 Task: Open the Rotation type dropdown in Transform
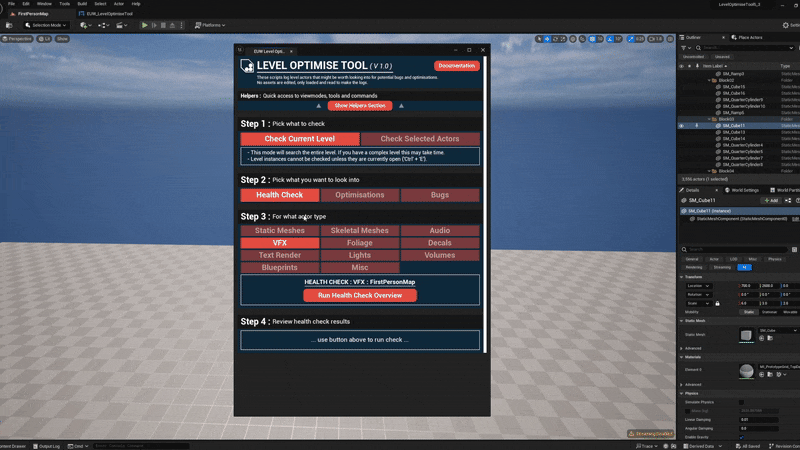click(698, 294)
